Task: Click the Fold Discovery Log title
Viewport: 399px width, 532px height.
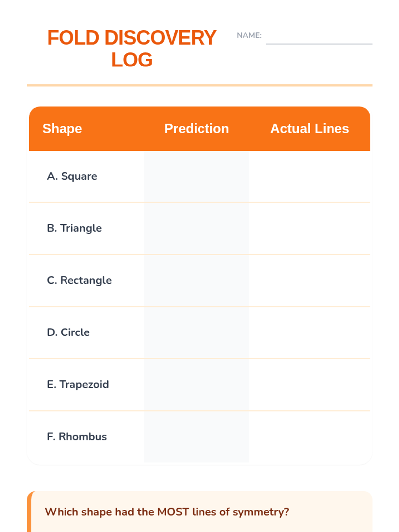Action: [132, 49]
